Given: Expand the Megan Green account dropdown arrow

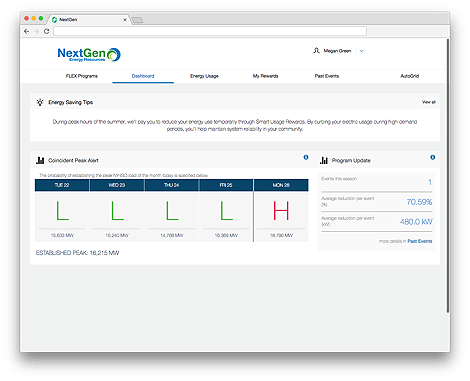Looking at the screenshot, I should 362,51.
